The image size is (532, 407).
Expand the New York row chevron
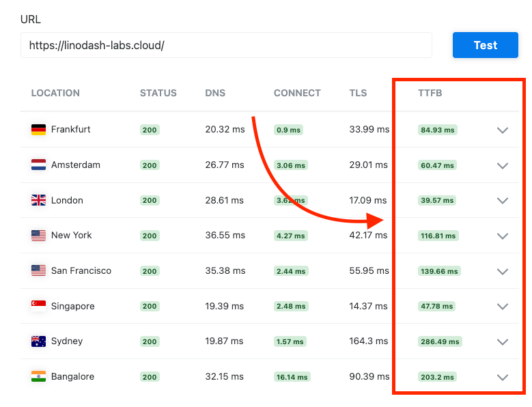[503, 236]
